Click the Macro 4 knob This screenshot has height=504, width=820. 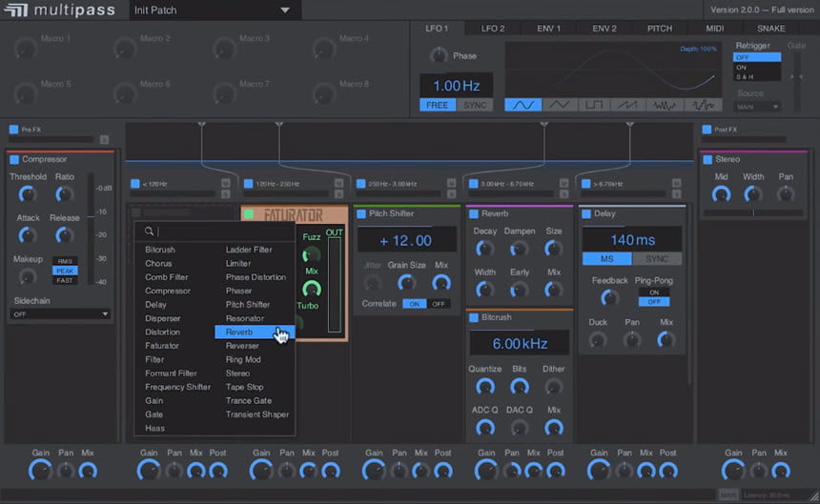[324, 49]
